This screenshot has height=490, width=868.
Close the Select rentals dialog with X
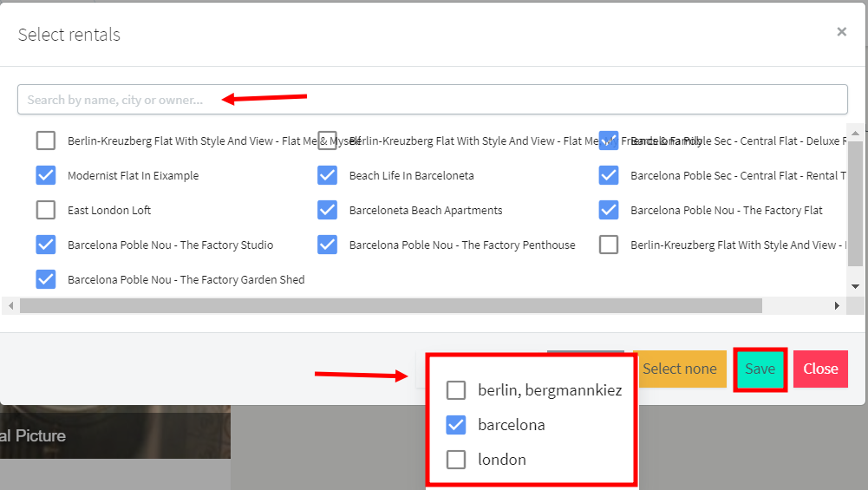coord(841,32)
